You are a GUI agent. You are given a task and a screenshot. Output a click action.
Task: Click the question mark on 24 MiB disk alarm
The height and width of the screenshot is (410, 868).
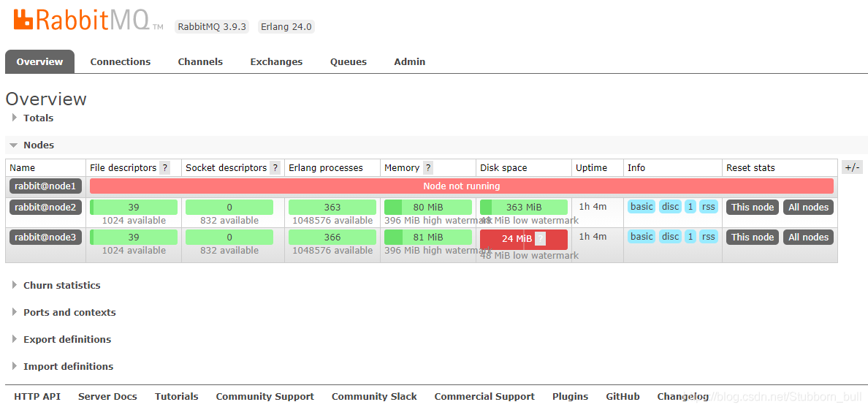point(540,239)
